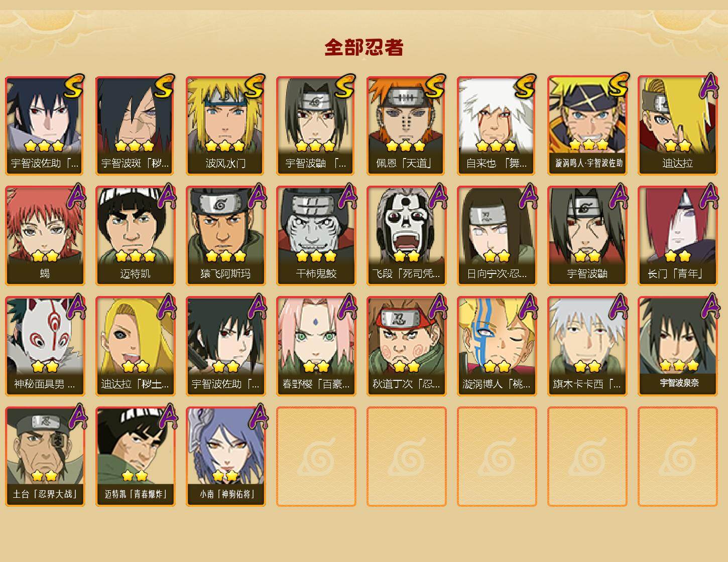The width and height of the screenshot is (728, 562).
Task: Select the 旗木卡卡西 silver-haired card
Action: pyautogui.click(x=587, y=346)
